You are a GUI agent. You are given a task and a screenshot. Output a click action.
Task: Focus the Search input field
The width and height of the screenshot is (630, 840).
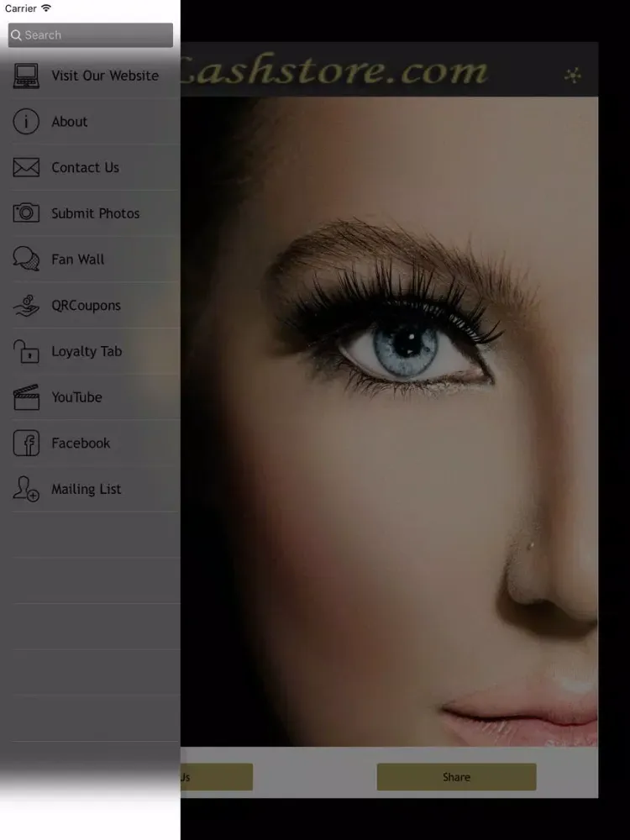click(91, 34)
